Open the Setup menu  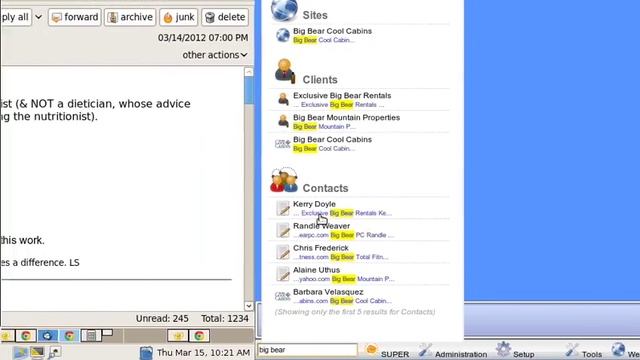[524, 354]
